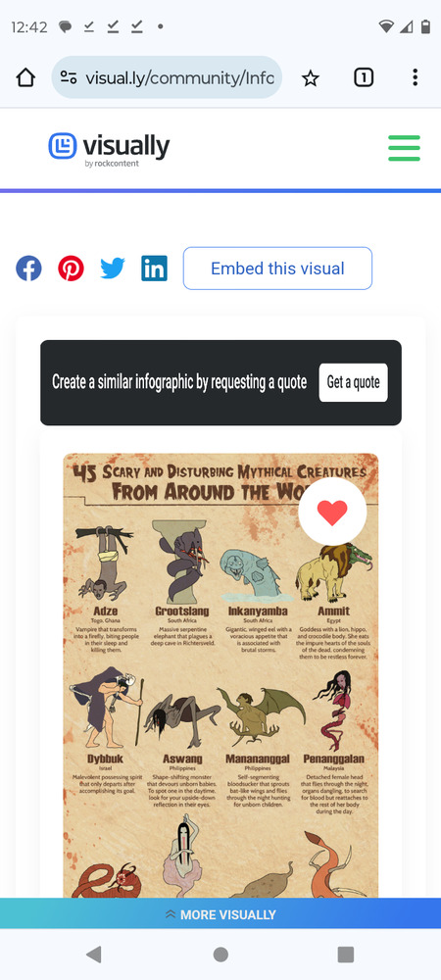Share on Facebook icon
This screenshot has height=980, width=441.
click(28, 269)
